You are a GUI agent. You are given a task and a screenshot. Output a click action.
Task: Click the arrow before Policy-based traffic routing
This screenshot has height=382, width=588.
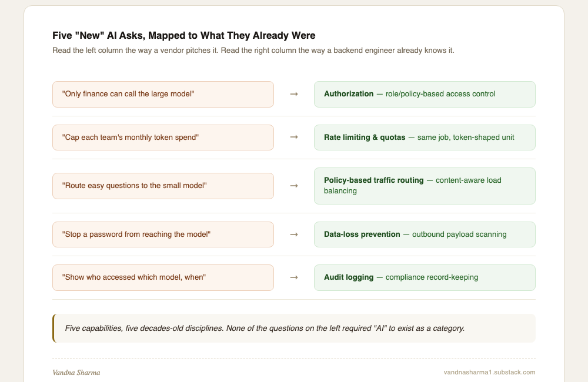click(294, 186)
